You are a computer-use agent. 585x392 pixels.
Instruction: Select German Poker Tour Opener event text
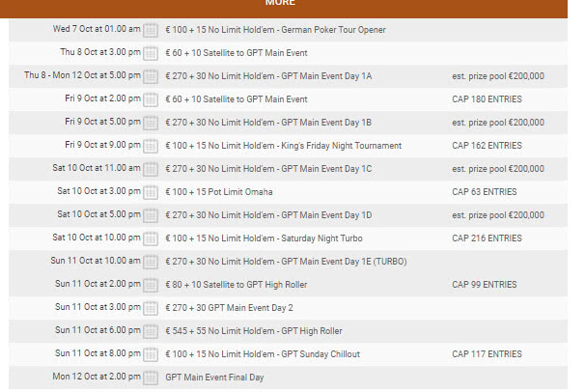[275, 30]
